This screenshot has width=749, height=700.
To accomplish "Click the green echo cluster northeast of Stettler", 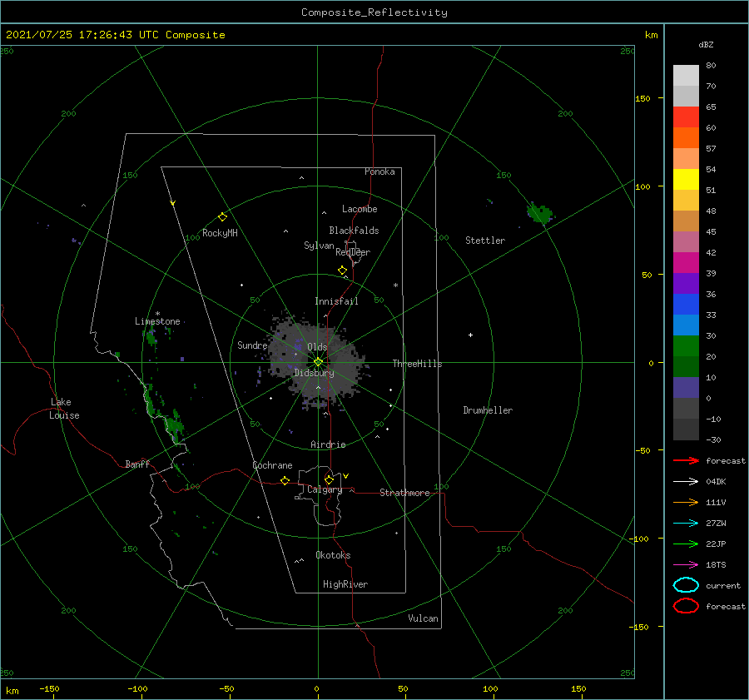I will pyautogui.click(x=540, y=213).
